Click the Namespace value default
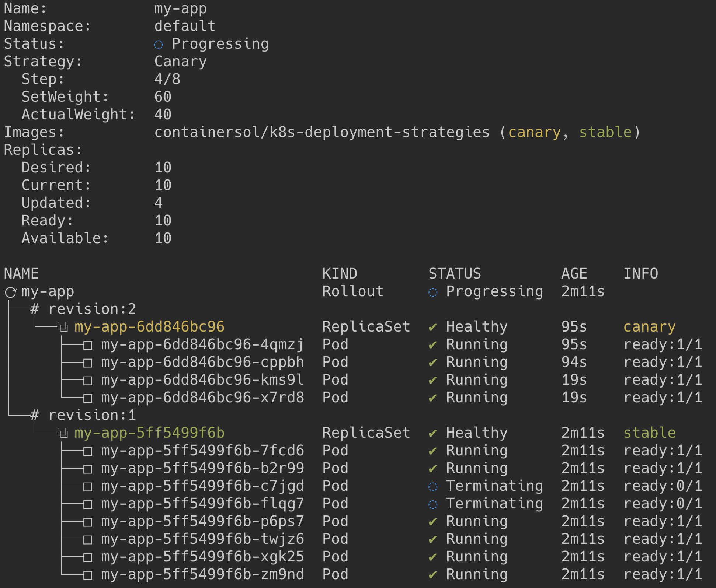The image size is (716, 588). (185, 26)
